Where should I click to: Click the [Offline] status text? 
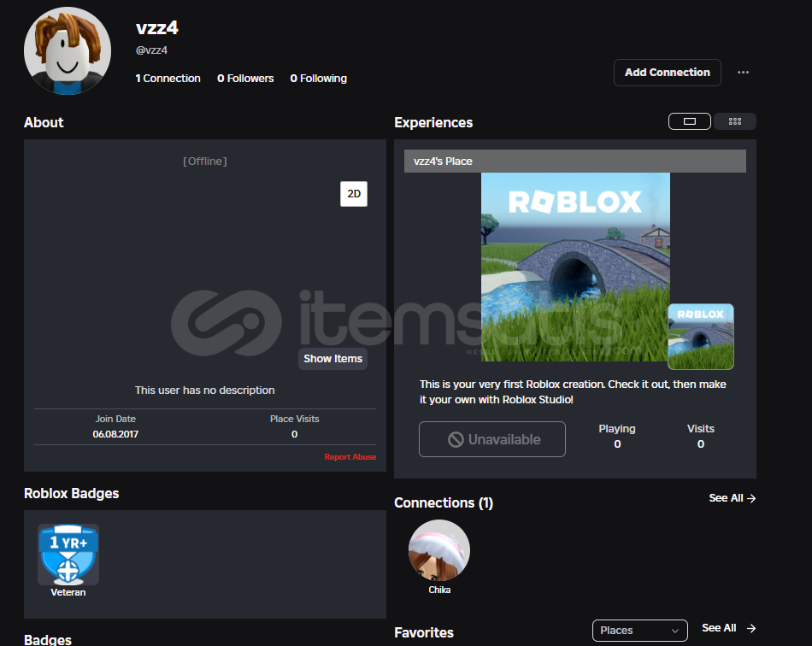click(x=205, y=161)
